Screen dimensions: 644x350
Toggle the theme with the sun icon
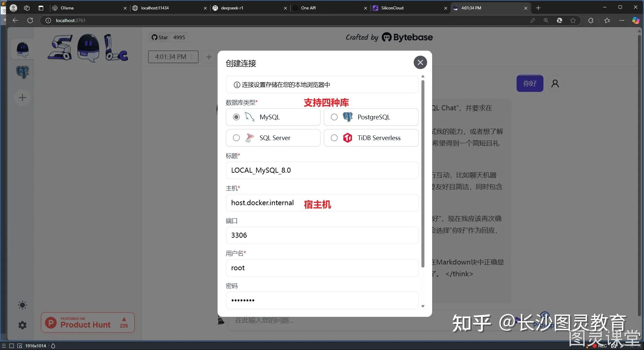pyautogui.click(x=22, y=305)
